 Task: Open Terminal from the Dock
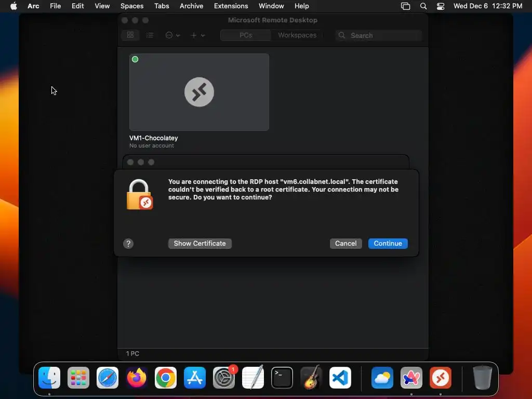pyautogui.click(x=282, y=378)
